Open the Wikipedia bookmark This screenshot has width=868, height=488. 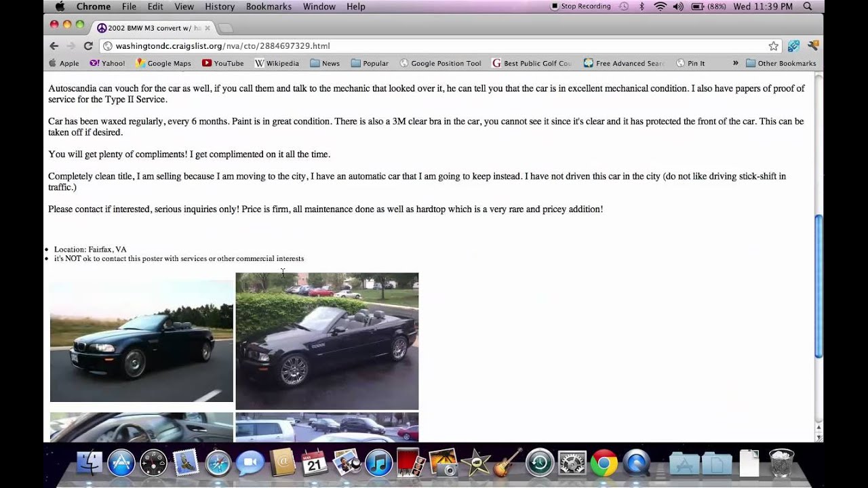[277, 63]
